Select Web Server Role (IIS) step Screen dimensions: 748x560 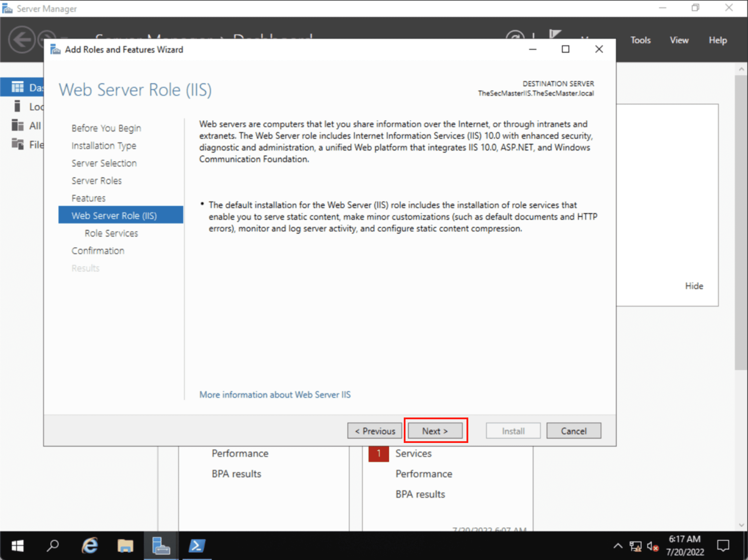121,215
